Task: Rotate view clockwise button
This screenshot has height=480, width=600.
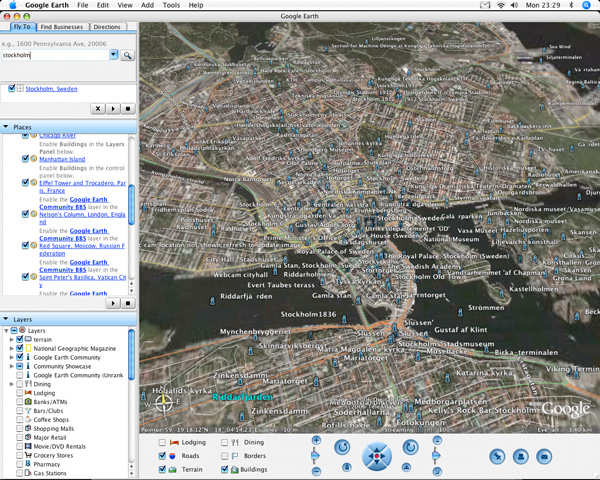Action: (411, 447)
